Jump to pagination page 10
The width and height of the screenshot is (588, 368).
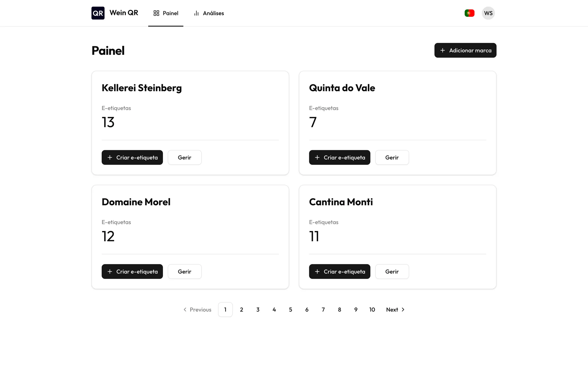(x=372, y=309)
